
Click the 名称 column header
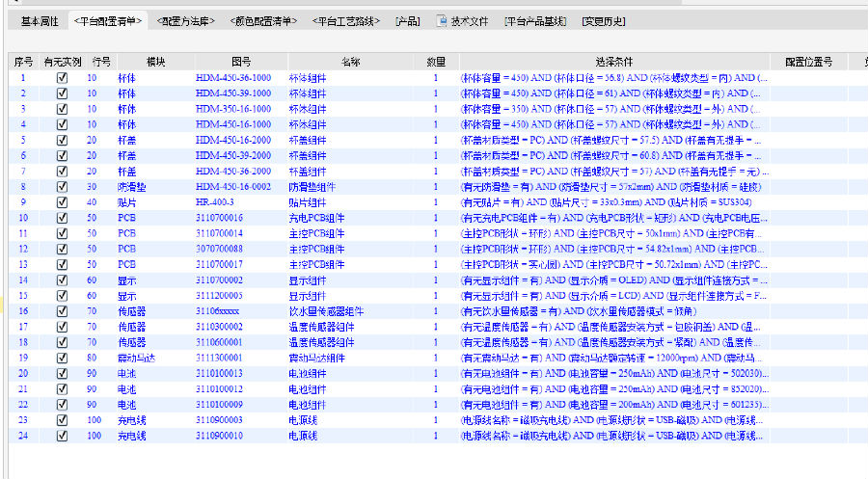350,62
